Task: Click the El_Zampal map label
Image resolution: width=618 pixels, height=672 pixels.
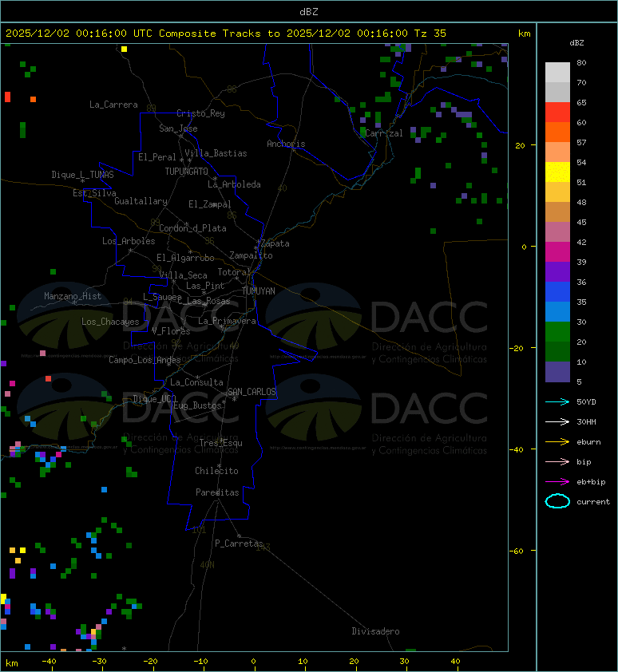Action: pos(210,204)
